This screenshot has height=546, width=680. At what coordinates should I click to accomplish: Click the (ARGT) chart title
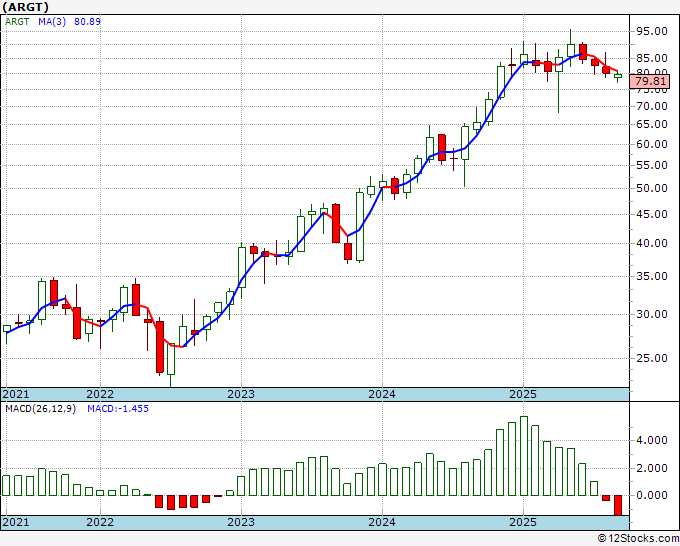pyautogui.click(x=25, y=7)
